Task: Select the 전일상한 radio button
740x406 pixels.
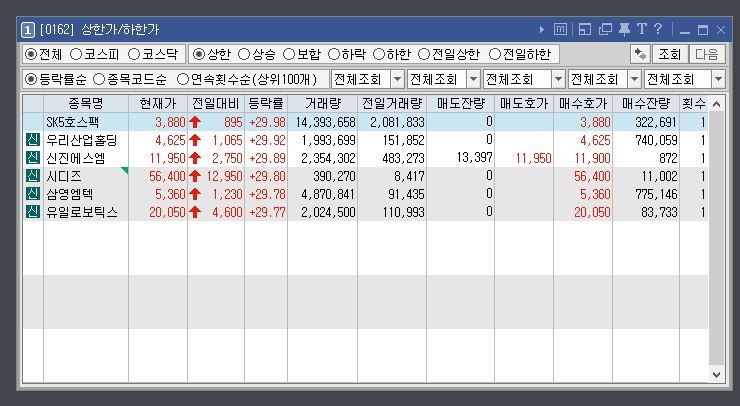Action: pyautogui.click(x=424, y=54)
